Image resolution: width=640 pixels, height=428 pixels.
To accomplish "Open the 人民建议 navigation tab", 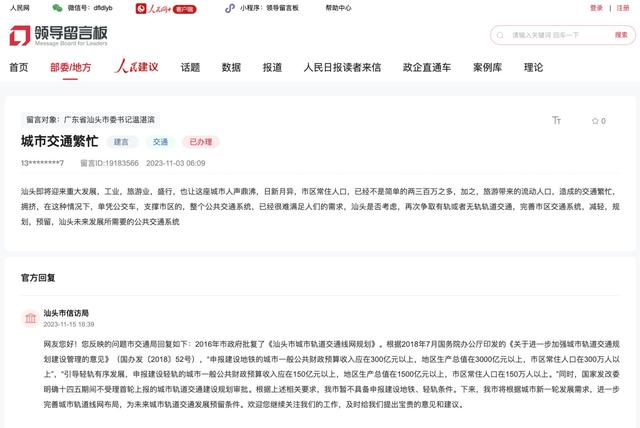I will (x=136, y=67).
